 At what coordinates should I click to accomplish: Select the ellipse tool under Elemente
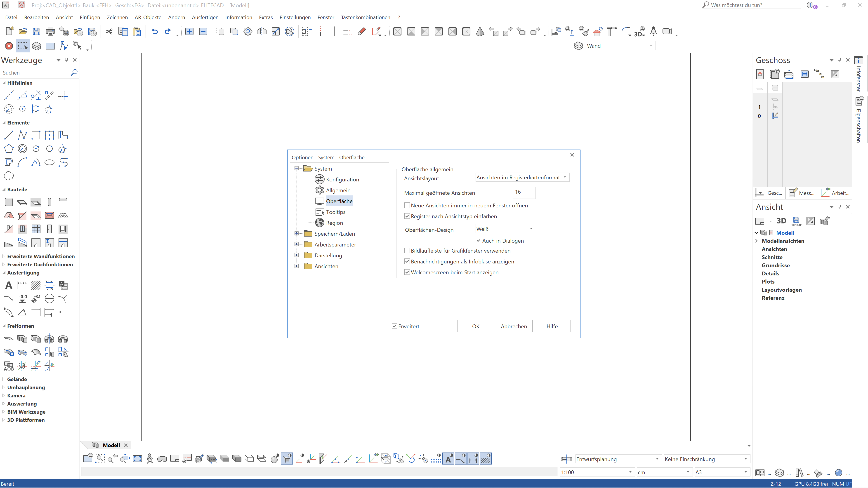50,162
